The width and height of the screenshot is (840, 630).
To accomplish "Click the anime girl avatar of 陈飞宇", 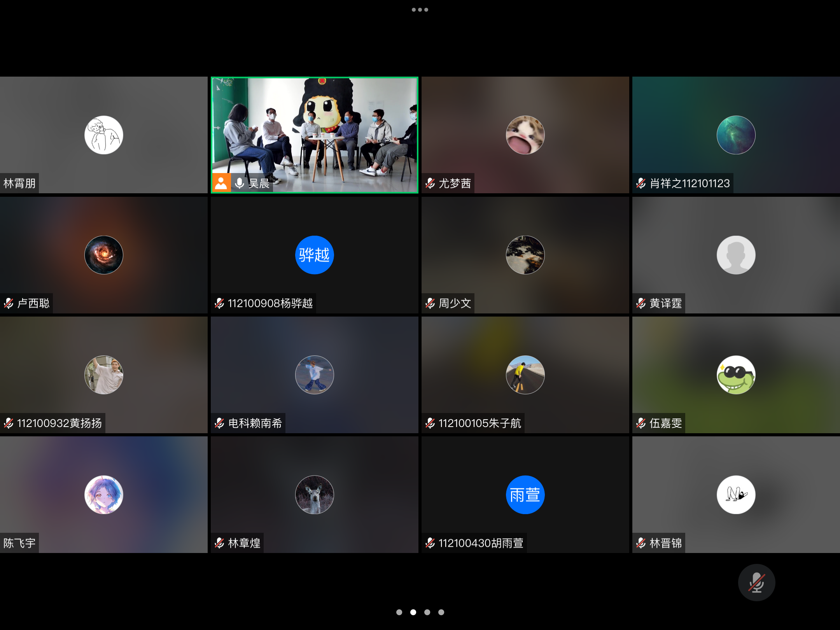I will click(x=104, y=495).
